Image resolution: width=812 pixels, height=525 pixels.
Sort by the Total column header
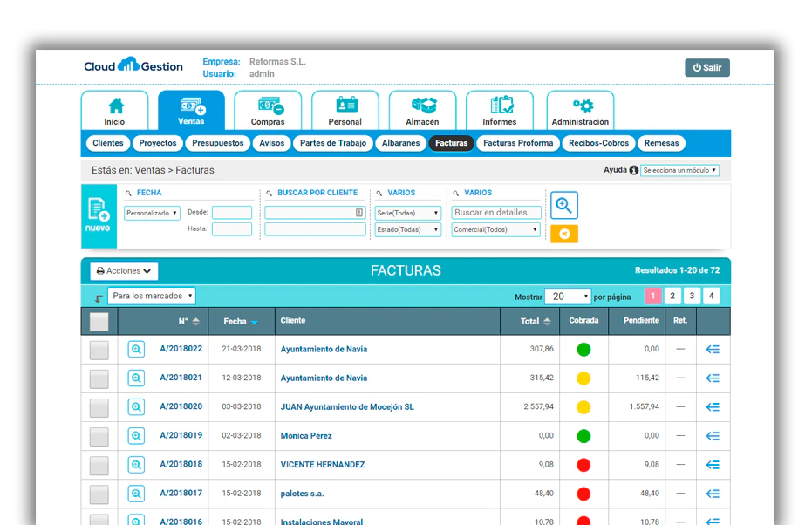(535, 322)
